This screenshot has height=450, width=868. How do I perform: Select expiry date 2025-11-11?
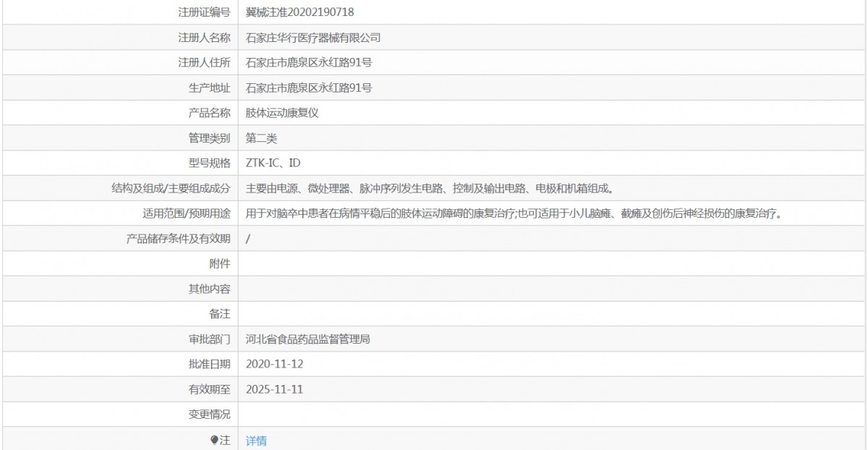tap(274, 390)
